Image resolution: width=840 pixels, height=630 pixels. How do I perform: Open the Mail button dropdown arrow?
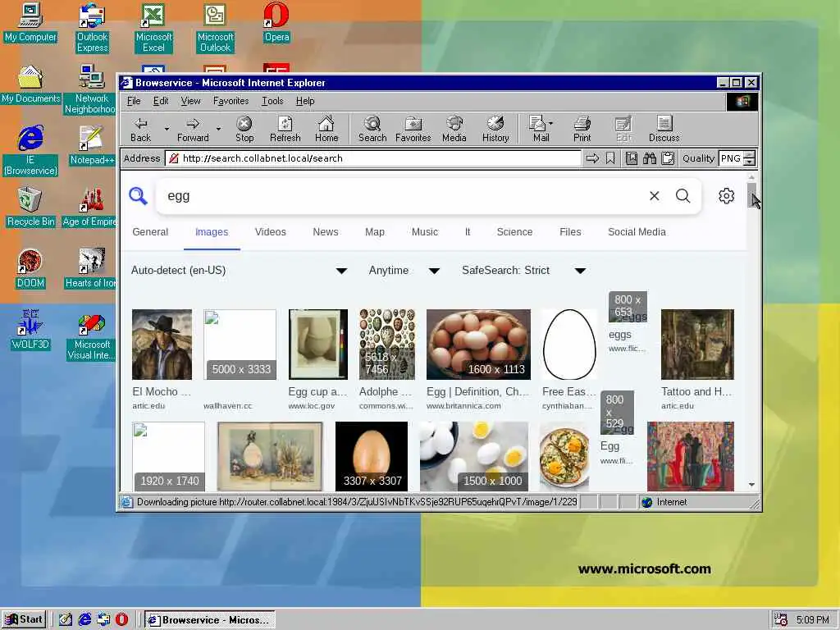[551, 125]
